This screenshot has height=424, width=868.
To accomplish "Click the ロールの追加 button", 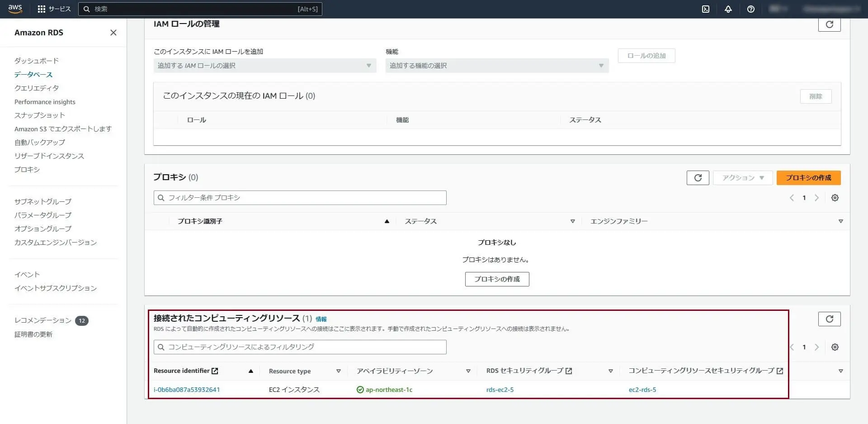I will (646, 56).
